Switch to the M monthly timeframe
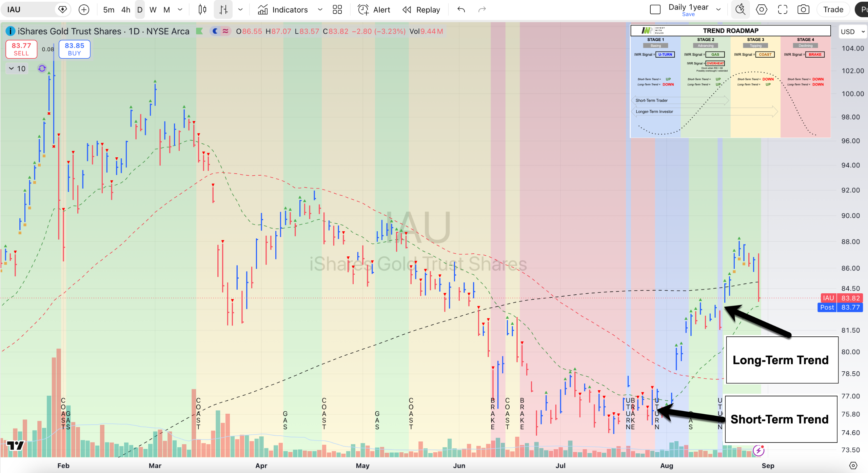 coord(166,9)
